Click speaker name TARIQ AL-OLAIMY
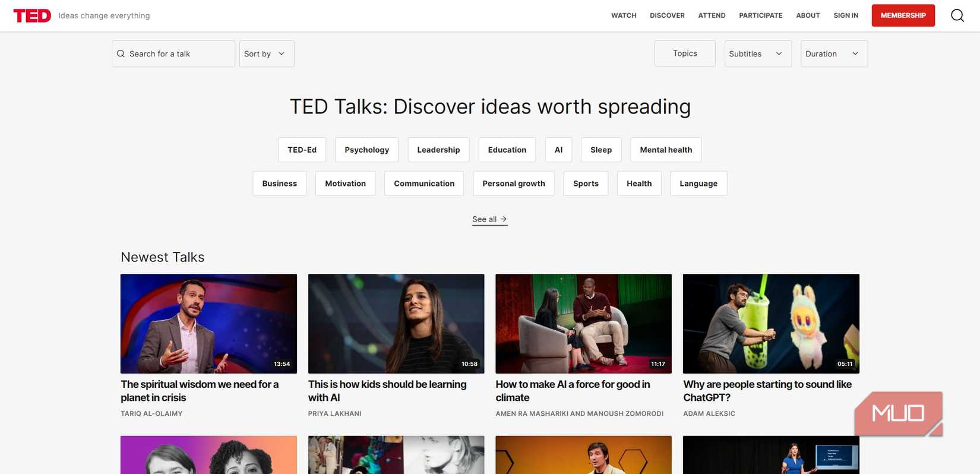Screen dimensions: 980x474 tap(151, 413)
